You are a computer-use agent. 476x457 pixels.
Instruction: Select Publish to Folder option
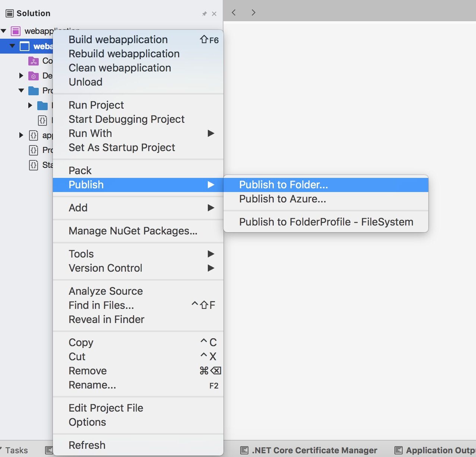[283, 185]
